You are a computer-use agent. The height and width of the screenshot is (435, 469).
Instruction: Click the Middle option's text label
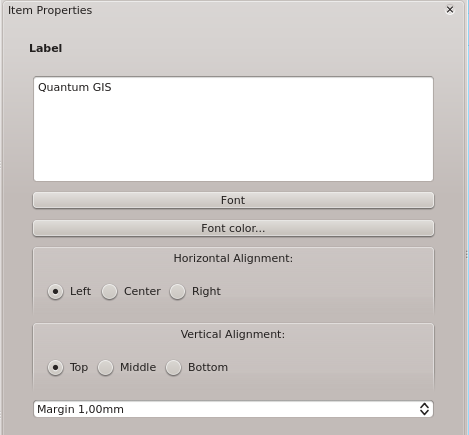(x=138, y=367)
